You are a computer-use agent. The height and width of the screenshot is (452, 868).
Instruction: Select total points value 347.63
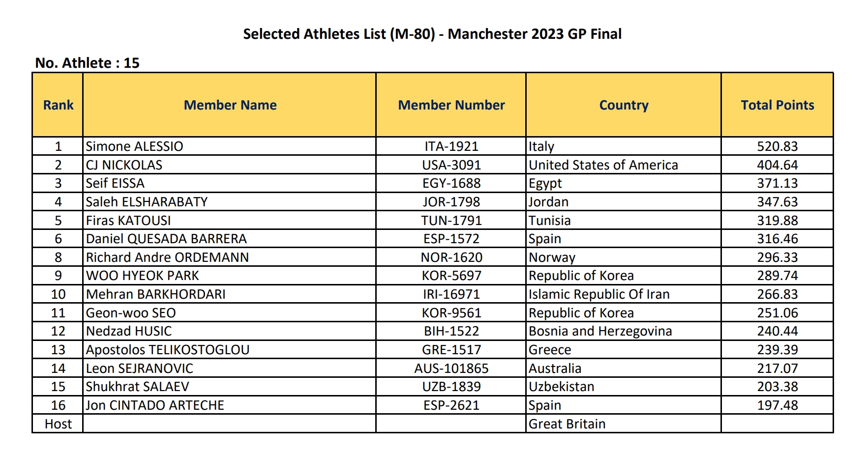[x=778, y=202]
